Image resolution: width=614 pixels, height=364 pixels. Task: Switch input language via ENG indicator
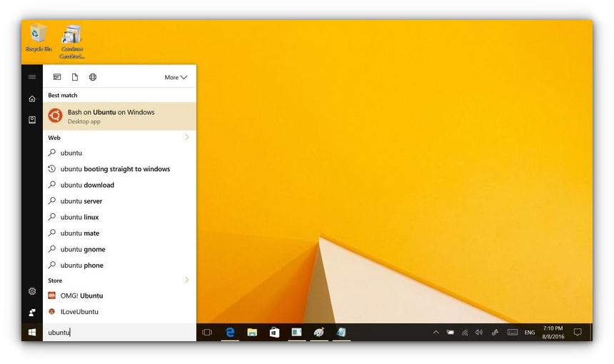[x=530, y=333]
